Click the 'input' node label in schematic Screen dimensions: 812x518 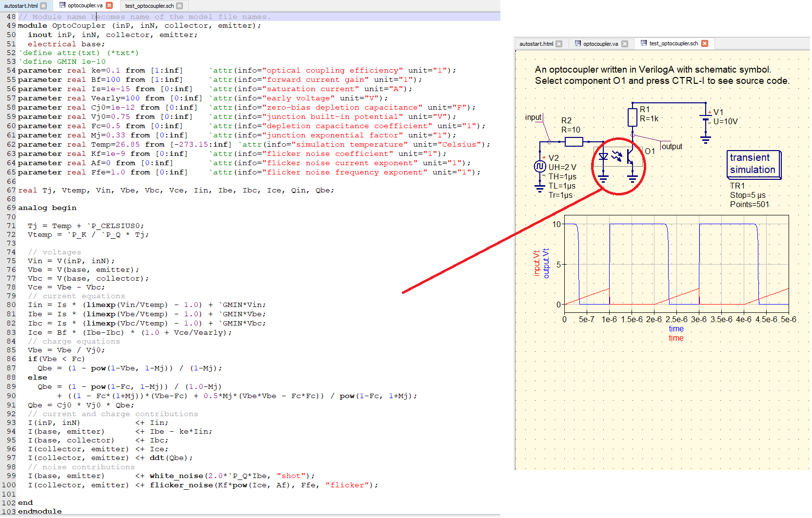[533, 117]
